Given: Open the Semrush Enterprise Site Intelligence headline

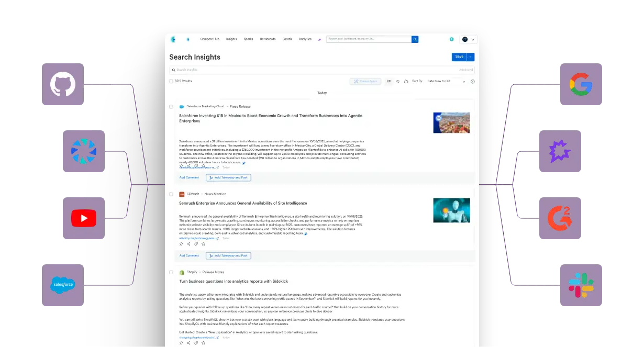Looking at the screenshot, I should (x=243, y=203).
